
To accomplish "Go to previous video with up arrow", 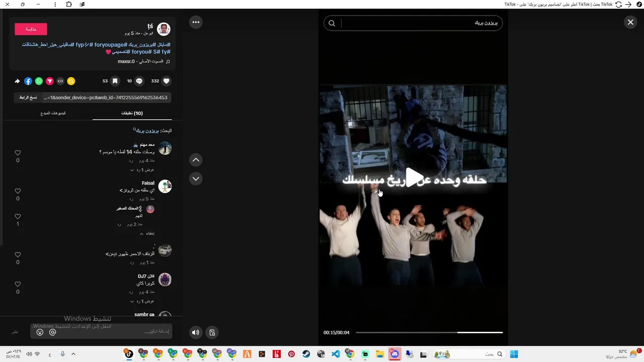I will (x=196, y=160).
